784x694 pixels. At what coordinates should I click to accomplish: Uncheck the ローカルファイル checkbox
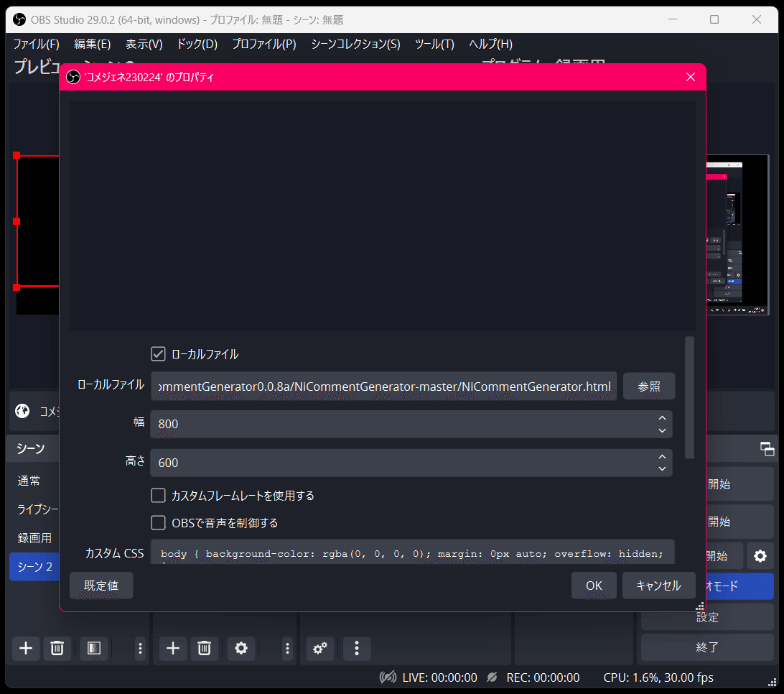tap(158, 353)
